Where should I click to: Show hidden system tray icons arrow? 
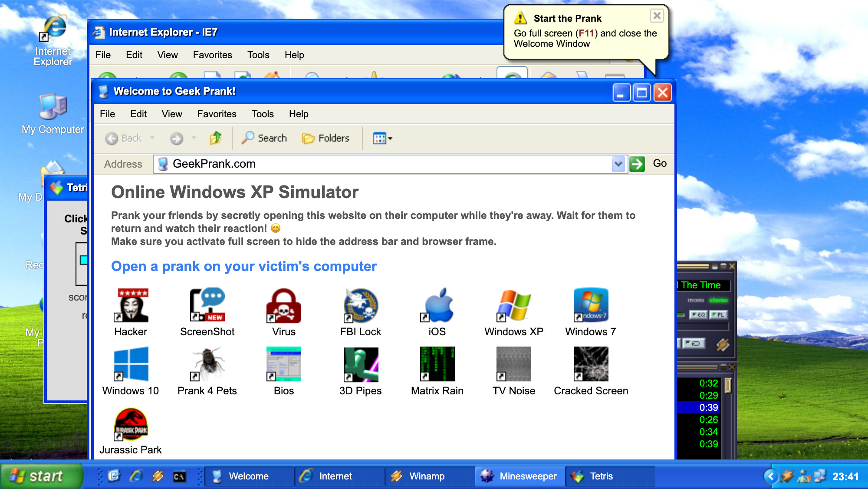click(770, 476)
